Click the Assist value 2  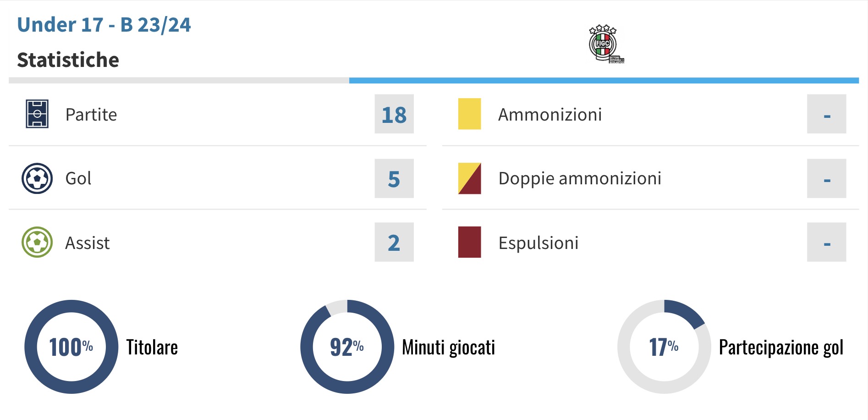[394, 242]
